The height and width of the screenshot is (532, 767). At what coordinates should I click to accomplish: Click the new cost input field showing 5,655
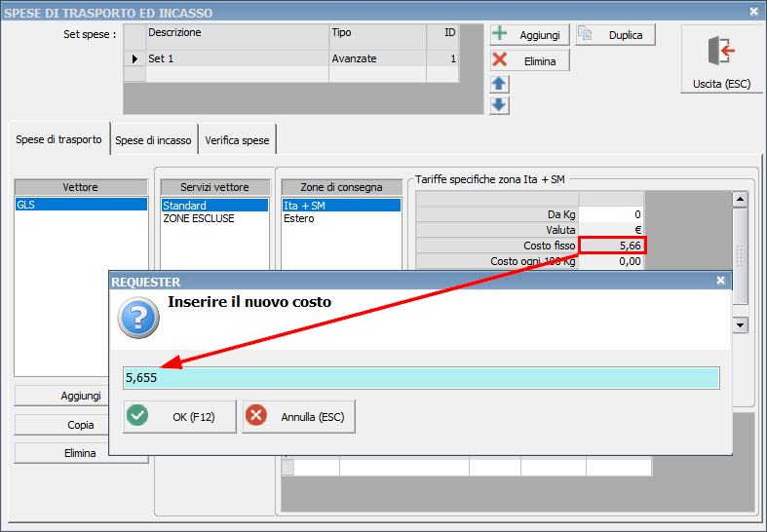[421, 378]
